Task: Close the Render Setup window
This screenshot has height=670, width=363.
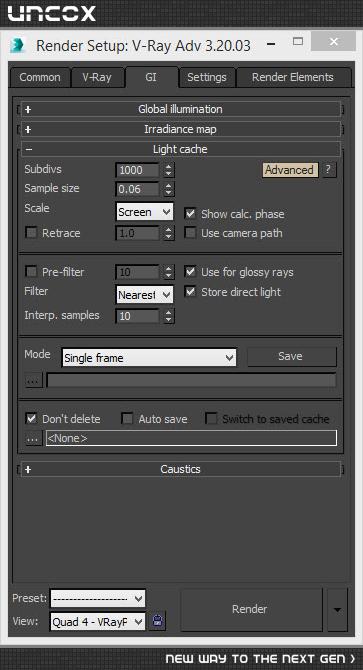Action: click(334, 41)
